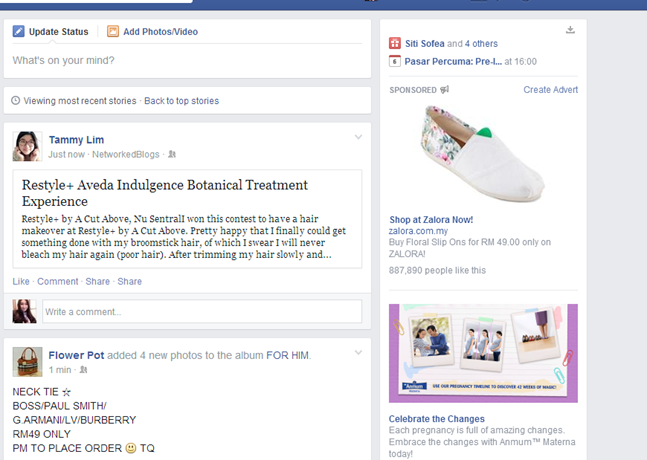Click Back to top stories link
647x460 pixels.
182,101
